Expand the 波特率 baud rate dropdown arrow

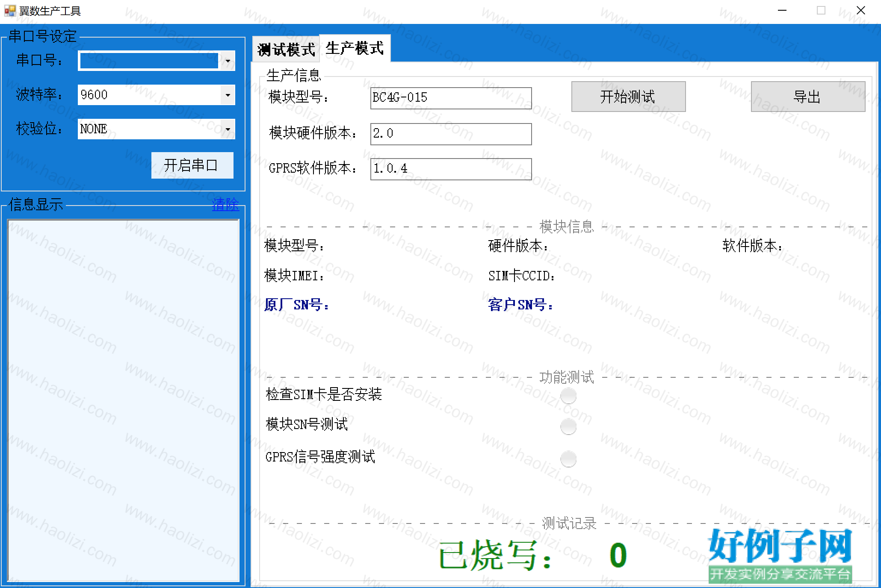point(228,95)
